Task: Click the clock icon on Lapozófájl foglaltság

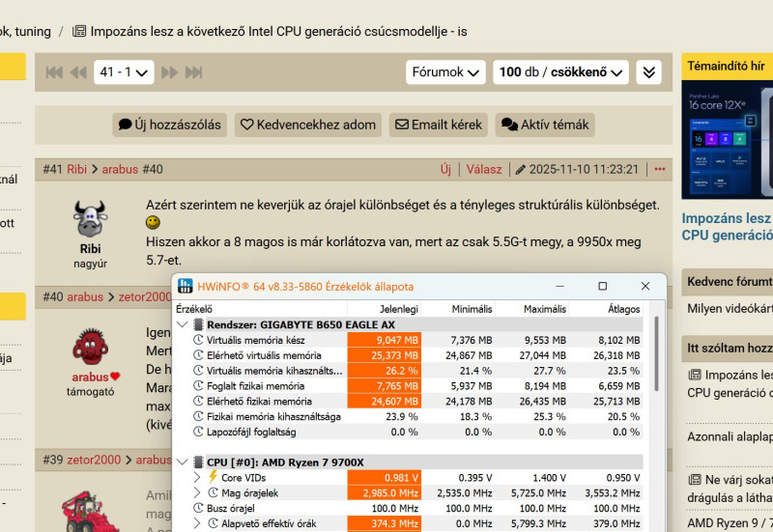Action: (x=198, y=432)
